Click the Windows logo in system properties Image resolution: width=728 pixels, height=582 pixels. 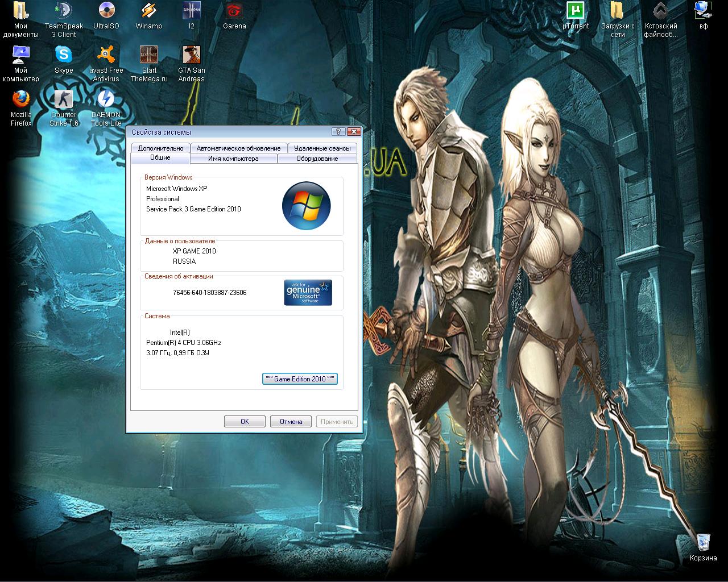(307, 206)
